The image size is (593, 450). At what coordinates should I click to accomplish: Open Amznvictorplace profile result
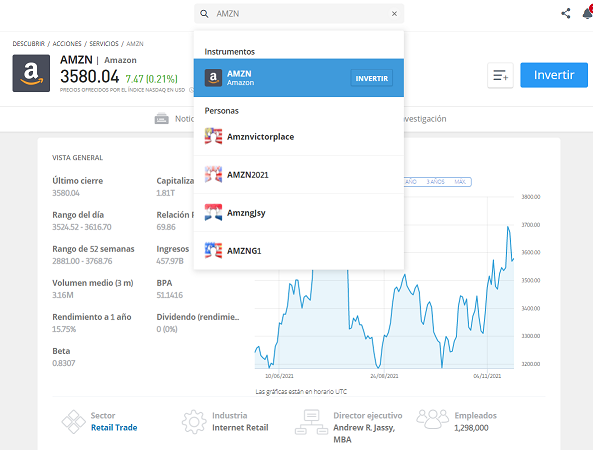[299, 137]
